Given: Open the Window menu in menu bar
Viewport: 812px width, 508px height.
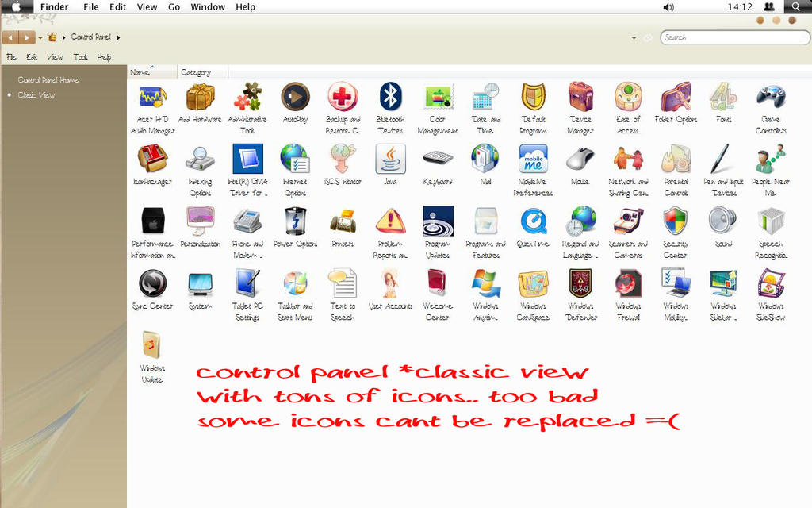Looking at the screenshot, I should tap(208, 6).
